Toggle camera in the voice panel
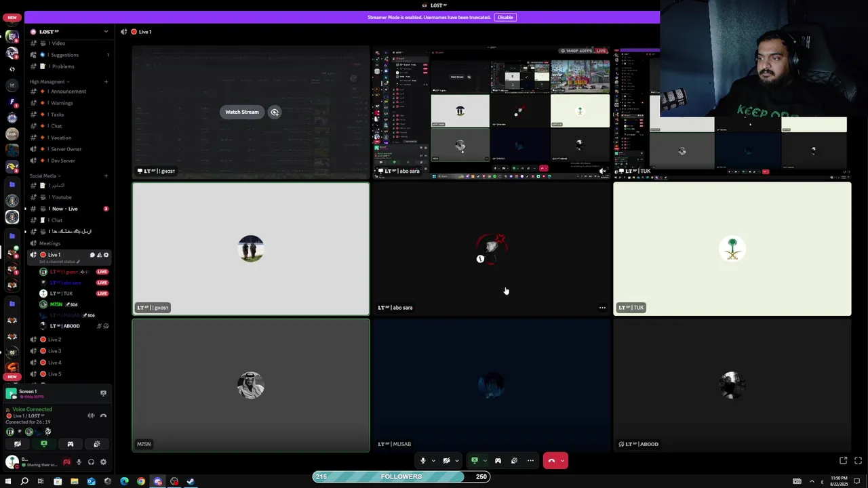Screen dimensions: 868x488 coord(18,444)
